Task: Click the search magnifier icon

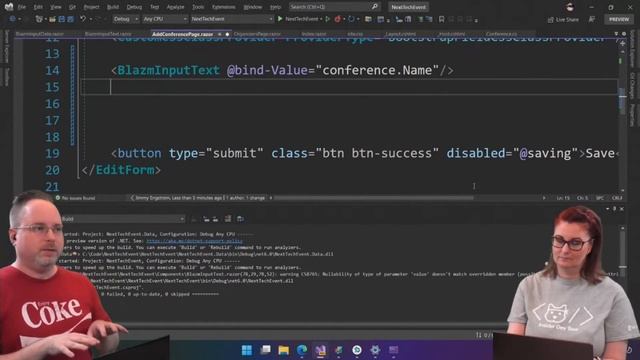Action: tap(374, 7)
